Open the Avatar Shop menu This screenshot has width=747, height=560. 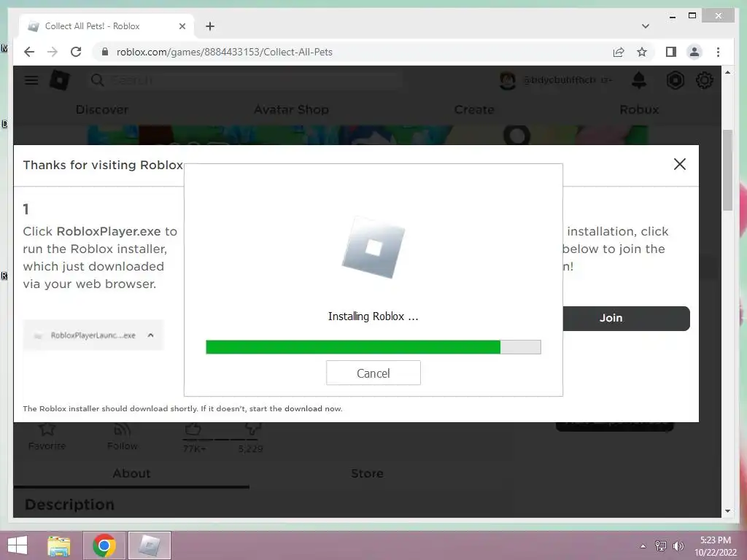coord(291,109)
